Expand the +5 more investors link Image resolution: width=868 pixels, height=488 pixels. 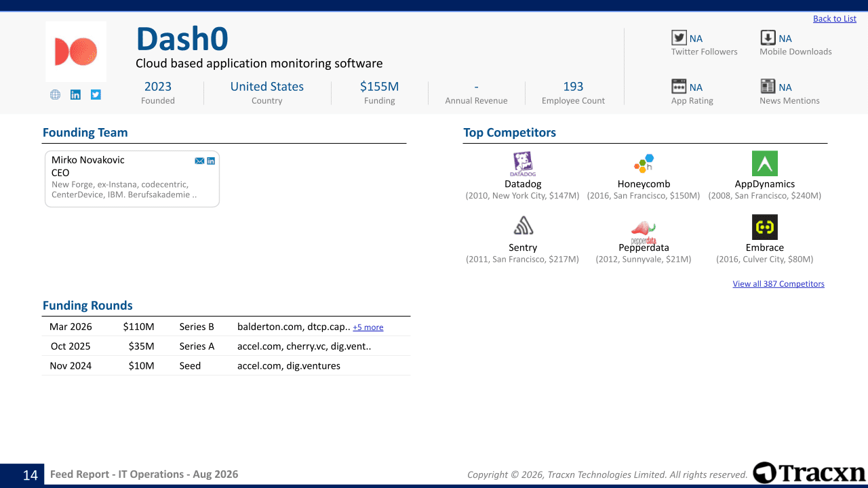tap(368, 327)
